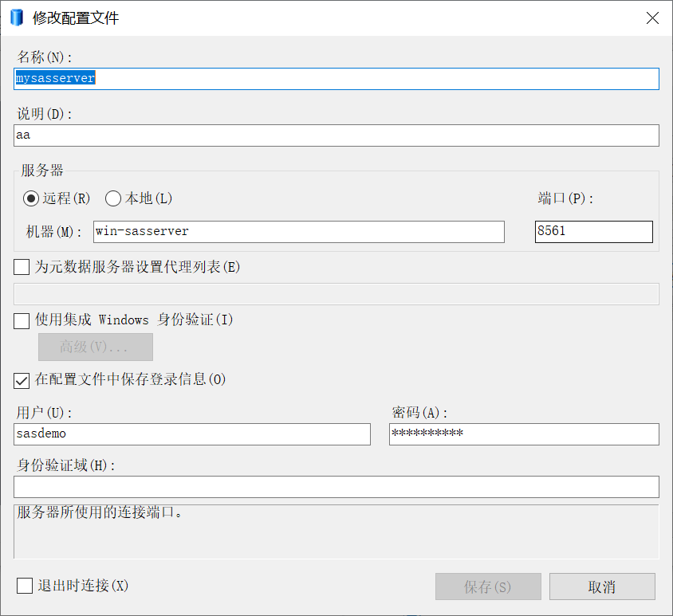Select the 本地(L) radio button
The width and height of the screenshot is (673, 616).
[113, 198]
